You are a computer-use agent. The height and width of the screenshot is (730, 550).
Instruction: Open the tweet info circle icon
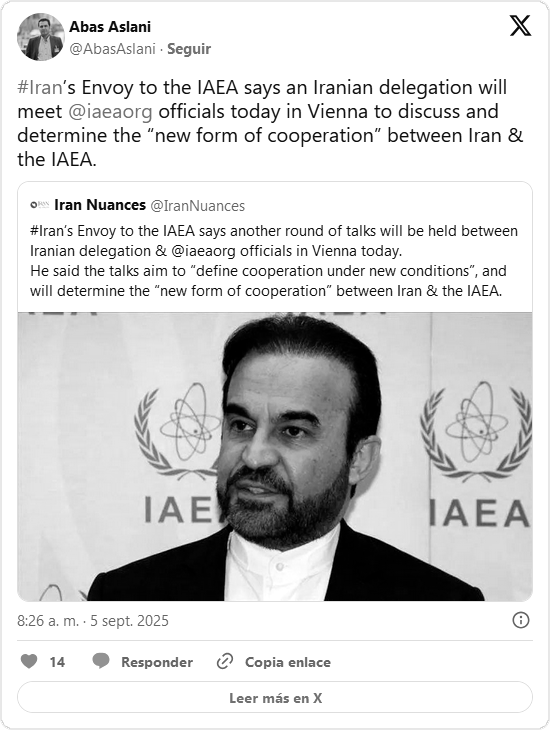[x=520, y=620]
